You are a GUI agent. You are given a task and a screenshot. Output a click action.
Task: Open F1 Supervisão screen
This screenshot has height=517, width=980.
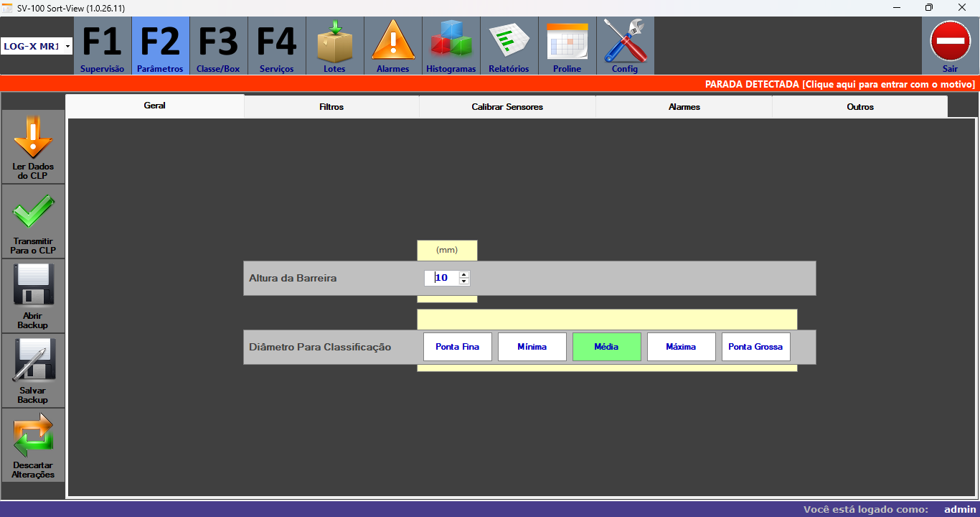102,46
